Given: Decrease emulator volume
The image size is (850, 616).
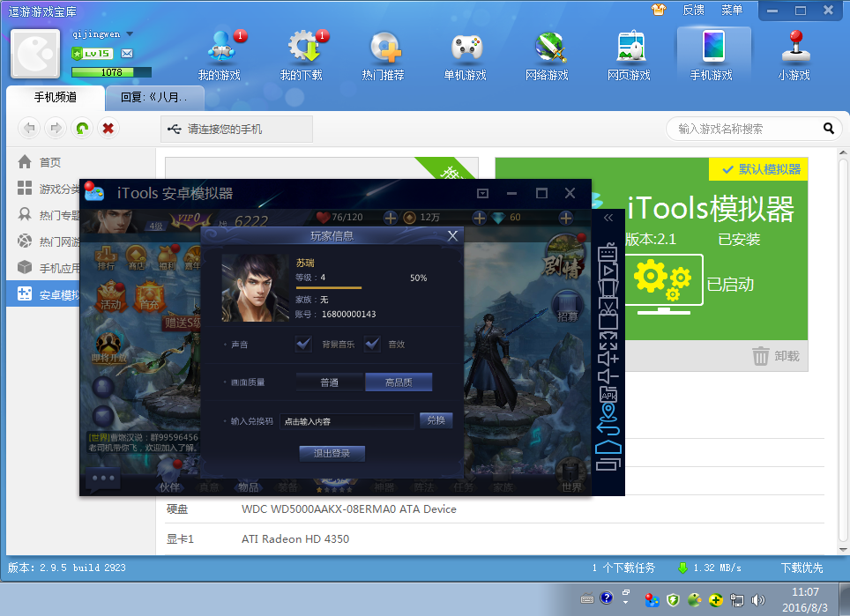Looking at the screenshot, I should tap(608, 376).
